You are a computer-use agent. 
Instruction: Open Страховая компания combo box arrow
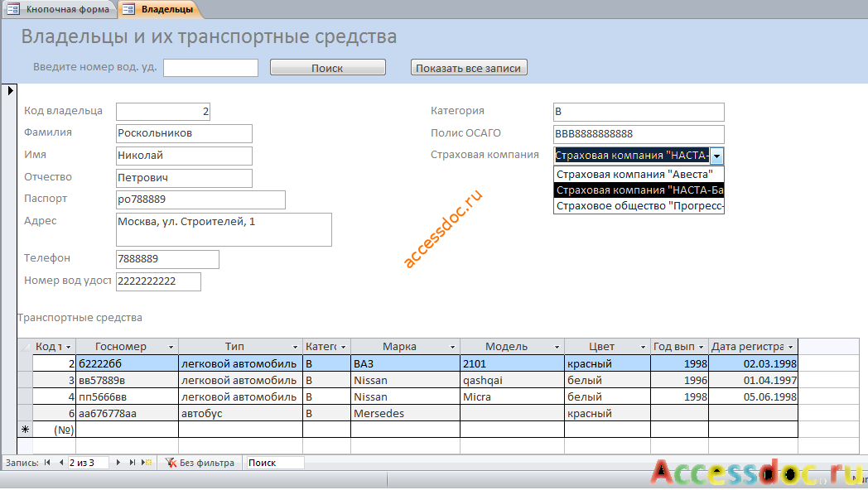[717, 156]
